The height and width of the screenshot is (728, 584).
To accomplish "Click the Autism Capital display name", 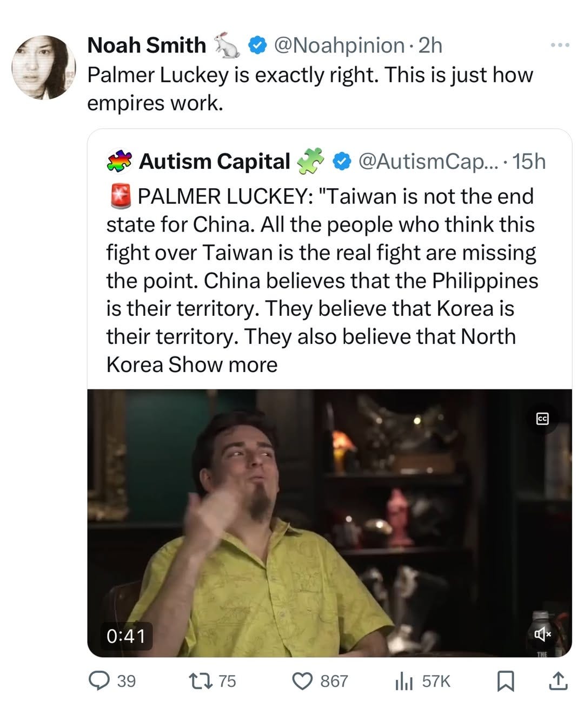I will (215, 161).
